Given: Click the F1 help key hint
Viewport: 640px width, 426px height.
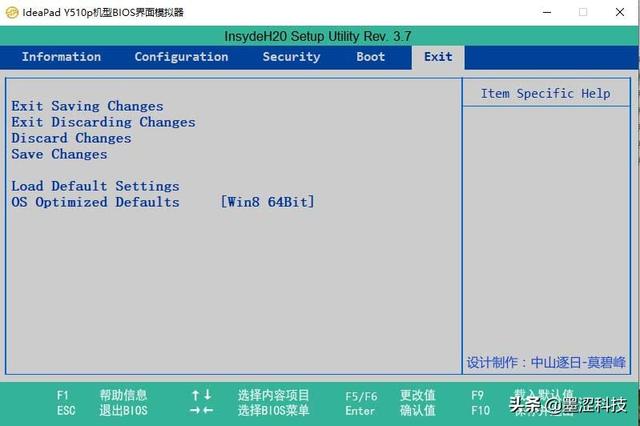Looking at the screenshot, I should click(62, 395).
